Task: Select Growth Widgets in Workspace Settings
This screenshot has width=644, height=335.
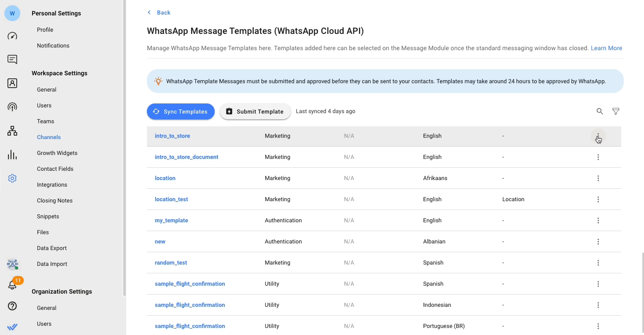Action: 57,153
